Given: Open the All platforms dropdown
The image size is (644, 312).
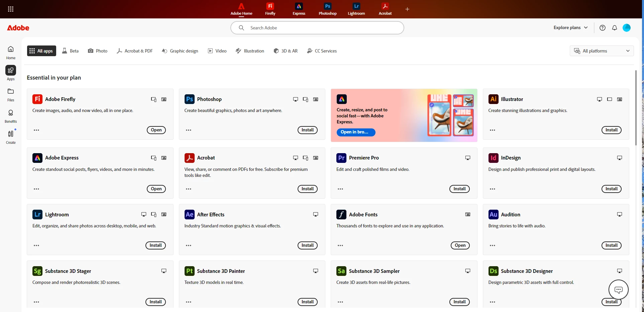Looking at the screenshot, I should coord(602,51).
